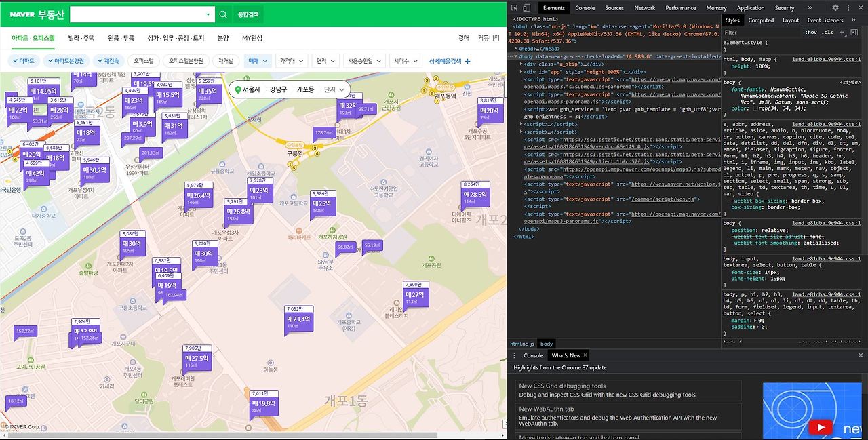Image resolution: width=868 pixels, height=440 pixels.
Task: Open the 경매 link
Action: coord(464,38)
